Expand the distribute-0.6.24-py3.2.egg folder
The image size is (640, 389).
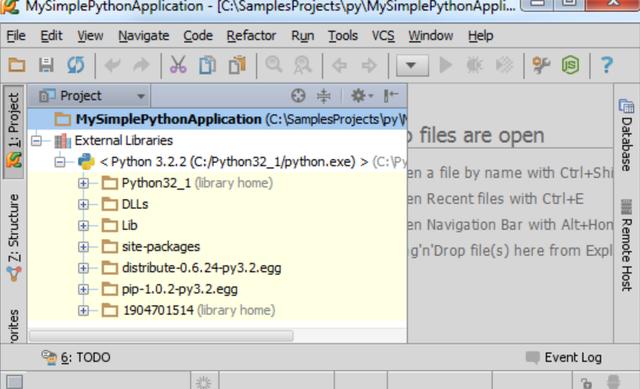click(x=83, y=268)
